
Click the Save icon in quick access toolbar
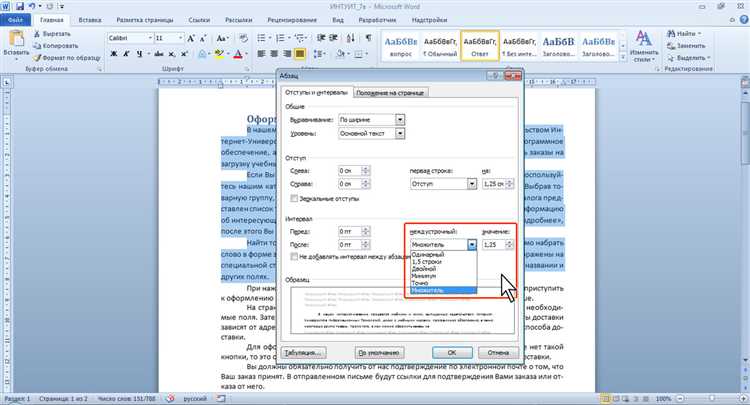(20, 7)
